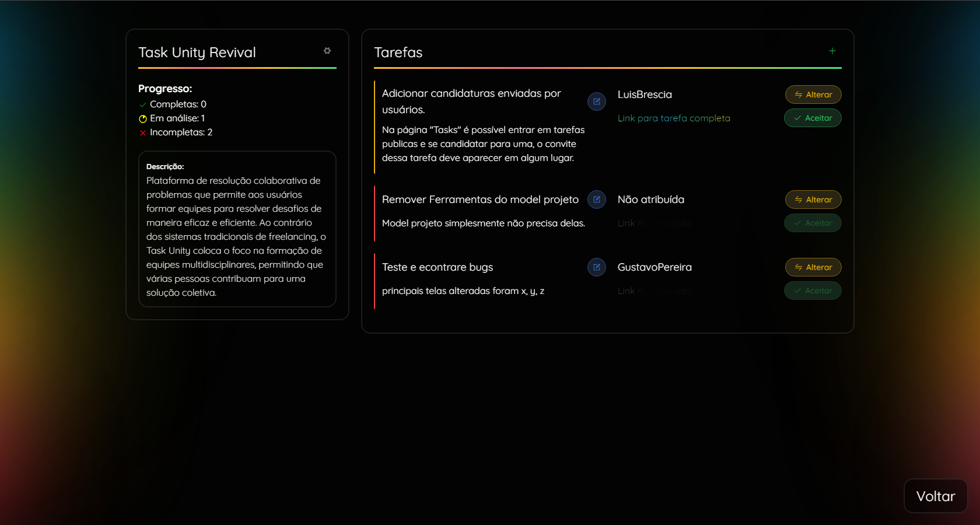Image resolution: width=980 pixels, height=525 pixels.
Task: Click the 'Descrição:' label
Action: (x=165, y=166)
